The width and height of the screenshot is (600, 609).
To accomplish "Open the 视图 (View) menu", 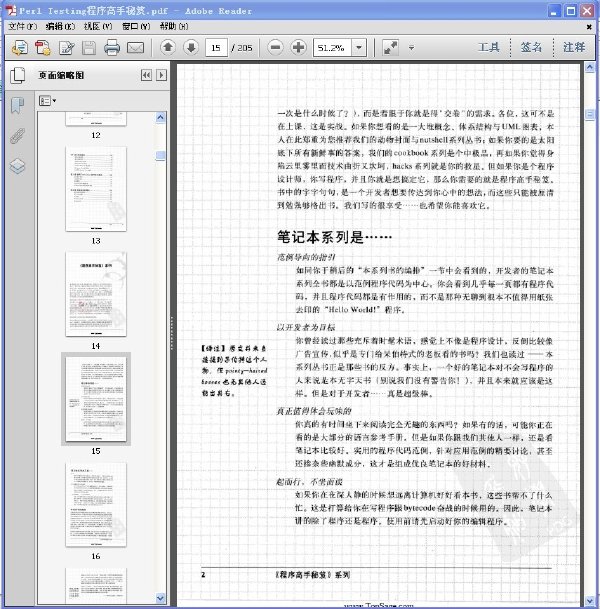I will click(x=98, y=26).
